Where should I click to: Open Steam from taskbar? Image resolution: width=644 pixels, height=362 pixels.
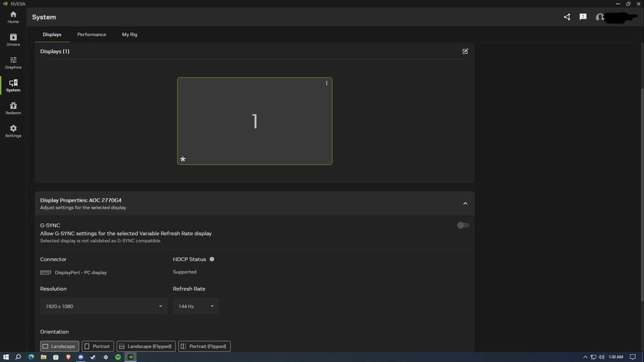(93, 357)
